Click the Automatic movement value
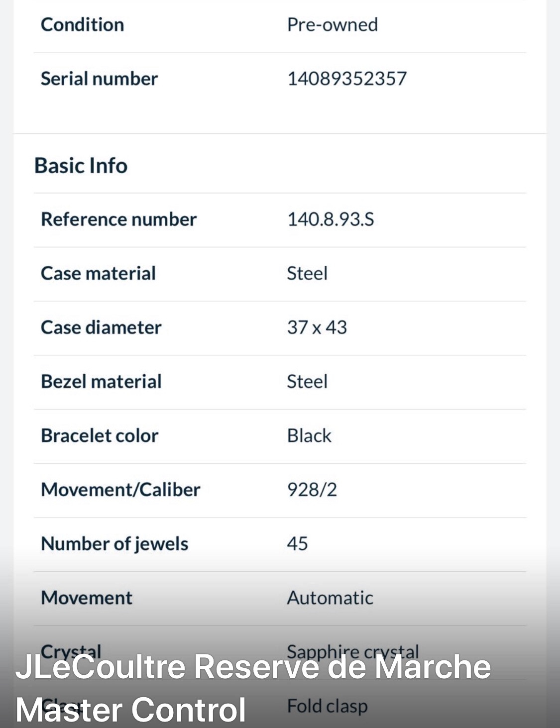 (330, 598)
